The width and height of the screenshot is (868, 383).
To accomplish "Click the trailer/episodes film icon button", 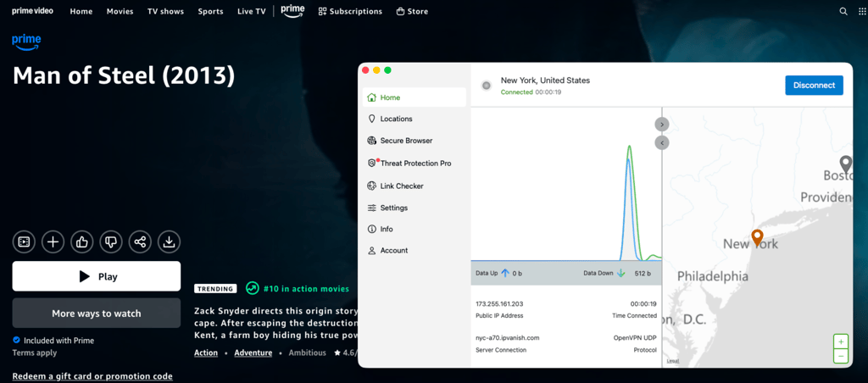I will pyautogui.click(x=24, y=241).
